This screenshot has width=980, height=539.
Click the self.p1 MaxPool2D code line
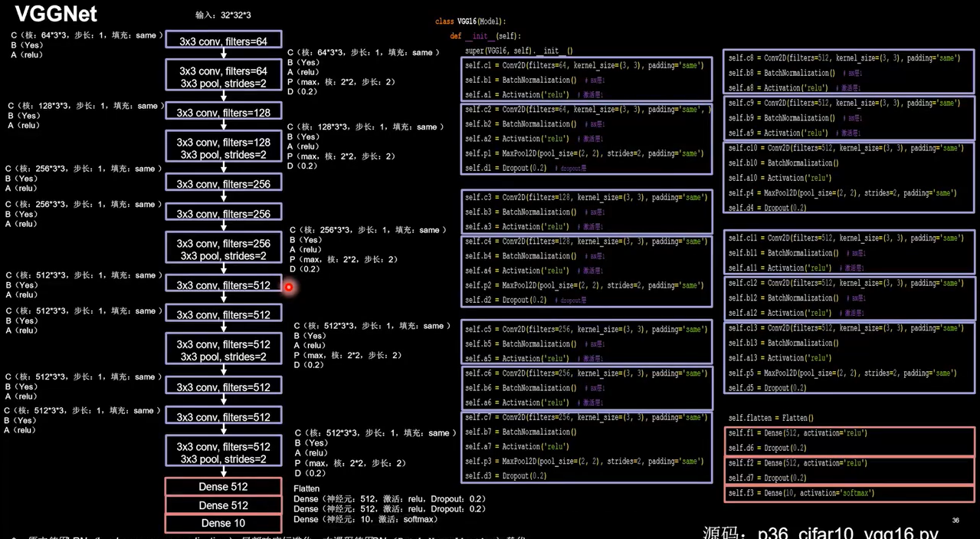(584, 154)
